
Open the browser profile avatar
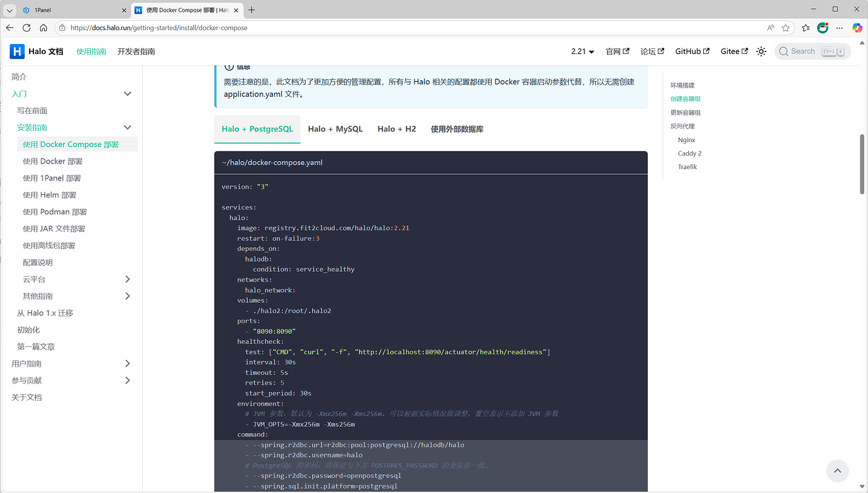823,28
